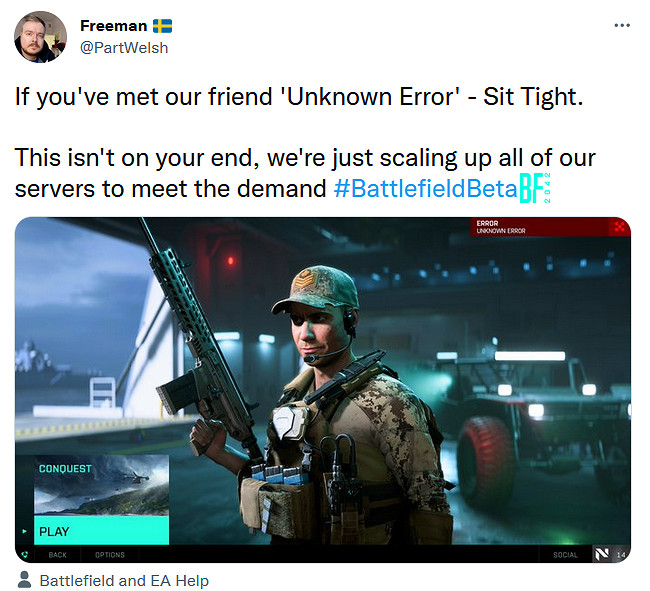Click the BF 2042 hashtag emoji

pyautogui.click(x=535, y=188)
